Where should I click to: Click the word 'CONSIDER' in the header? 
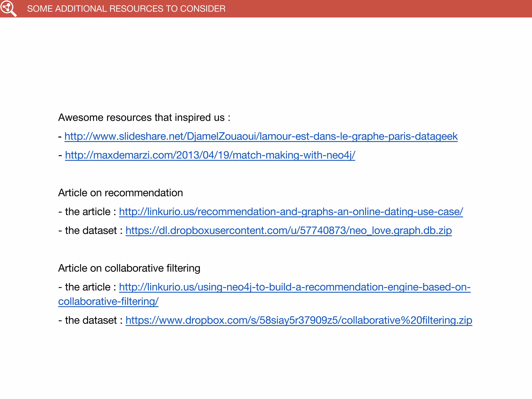[x=203, y=9]
